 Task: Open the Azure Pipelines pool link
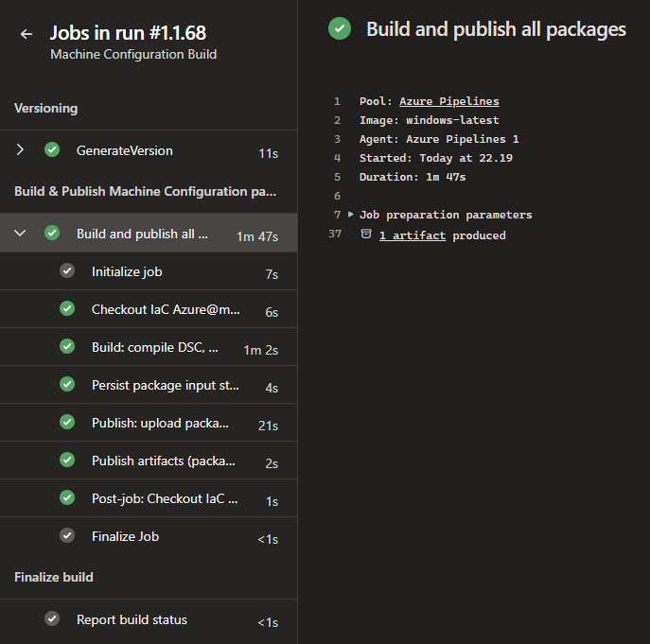[449, 101]
